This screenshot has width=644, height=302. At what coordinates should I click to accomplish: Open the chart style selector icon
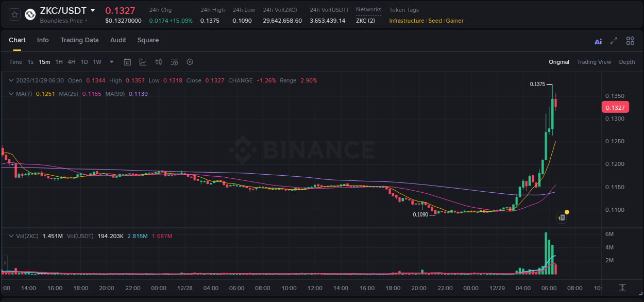point(143,62)
